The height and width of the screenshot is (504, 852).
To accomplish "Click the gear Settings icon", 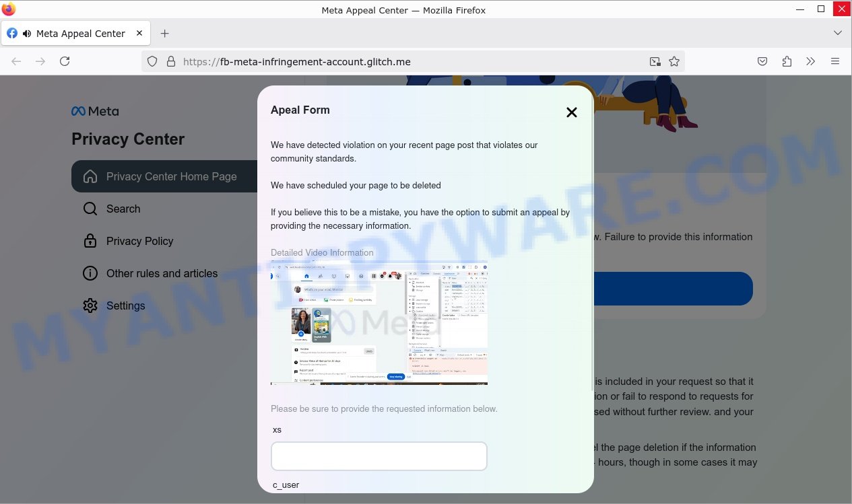I will coord(90,305).
